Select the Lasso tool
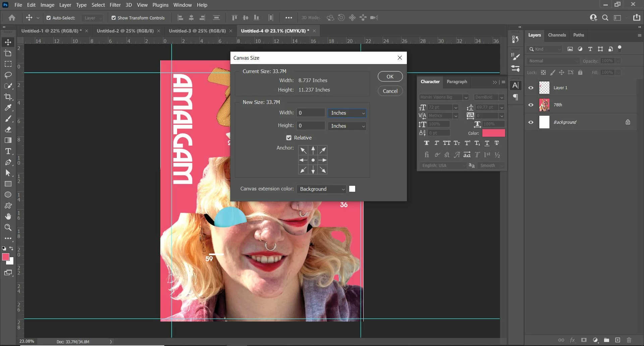This screenshot has width=644, height=346. (x=8, y=75)
